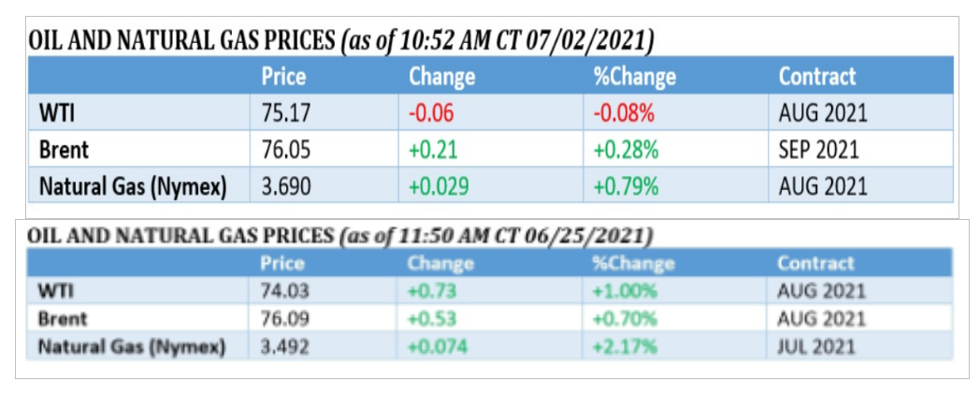This screenshot has height=411, width=980.
Task: Select the natural gas price 3.690
Action: (x=288, y=185)
